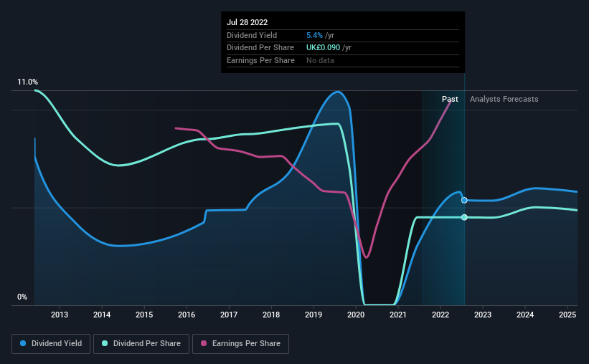The width and height of the screenshot is (589, 364).
Task: Click the 2020 x-axis year label
Action: [356, 315]
